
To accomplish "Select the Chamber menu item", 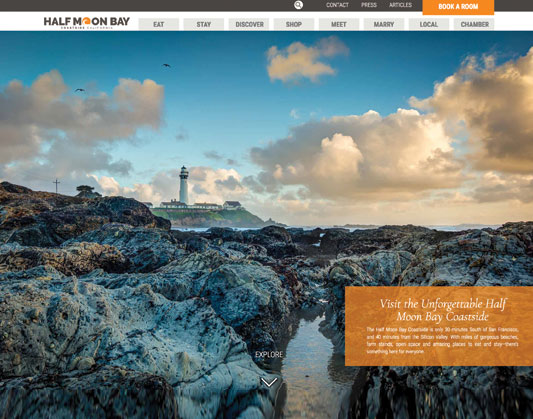I will coord(474,24).
